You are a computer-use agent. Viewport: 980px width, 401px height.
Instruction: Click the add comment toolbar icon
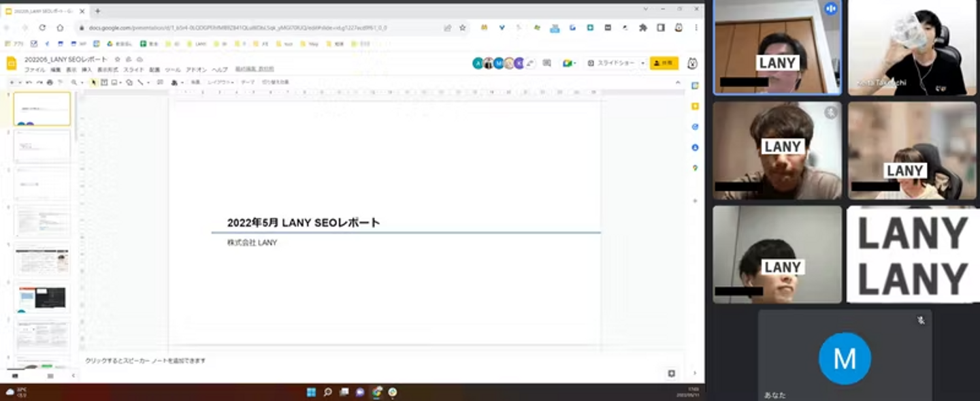[x=160, y=82]
